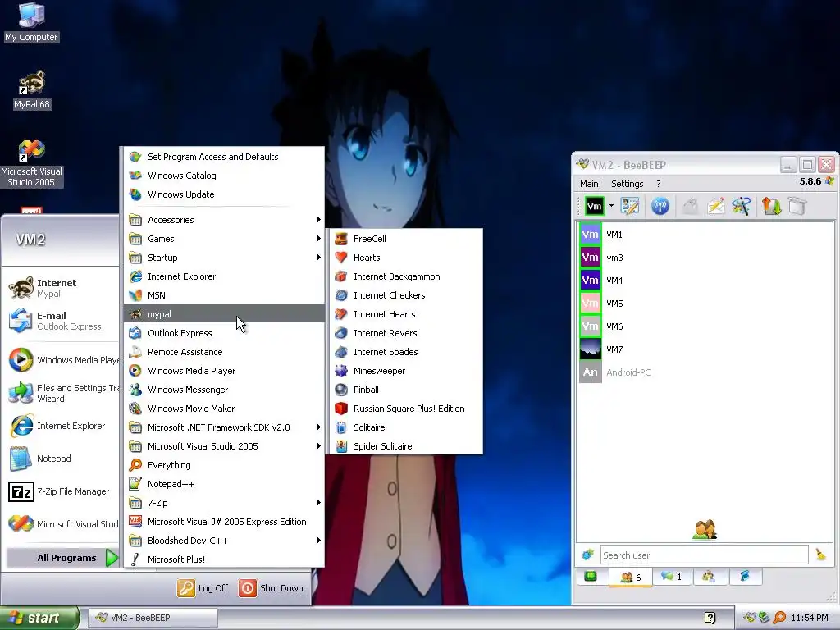Viewport: 840px width, 630px height.
Task: Expand the Accessories submenu
Action: point(224,220)
